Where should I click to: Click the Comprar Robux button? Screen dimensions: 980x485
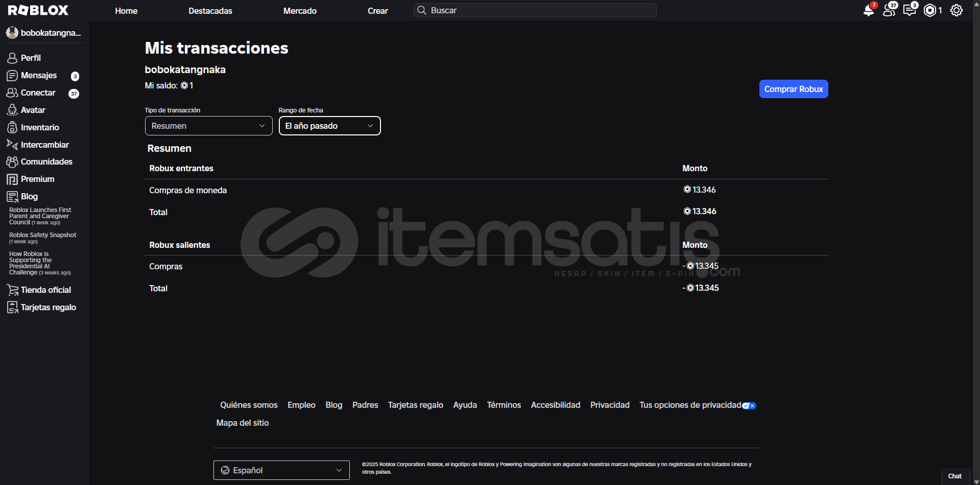(x=794, y=89)
